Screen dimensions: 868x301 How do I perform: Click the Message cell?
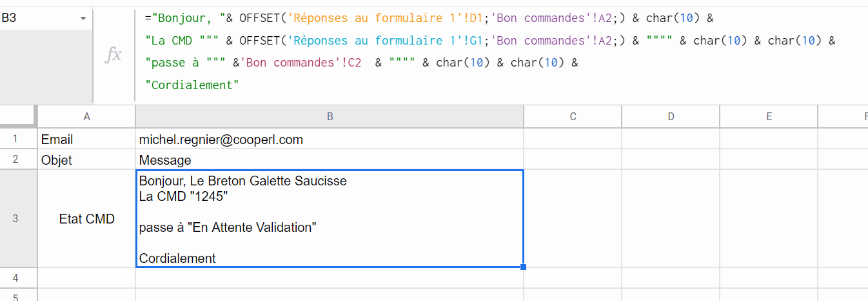click(x=330, y=160)
